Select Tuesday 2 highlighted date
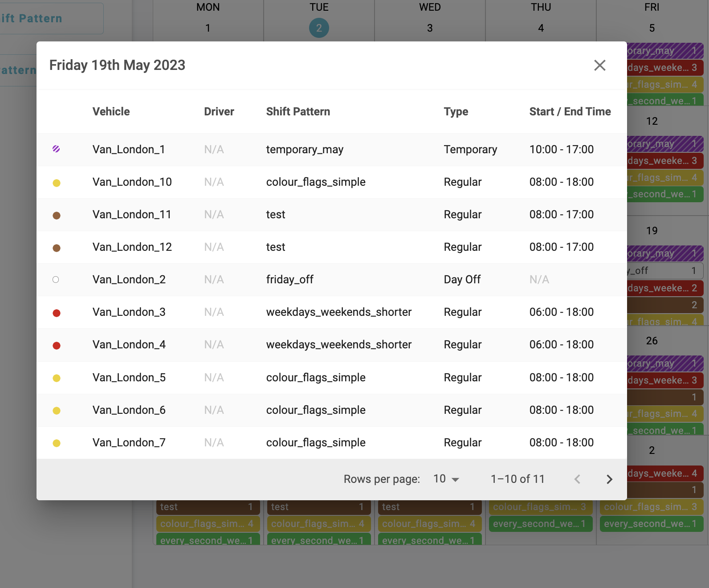This screenshot has width=709, height=588. [319, 28]
